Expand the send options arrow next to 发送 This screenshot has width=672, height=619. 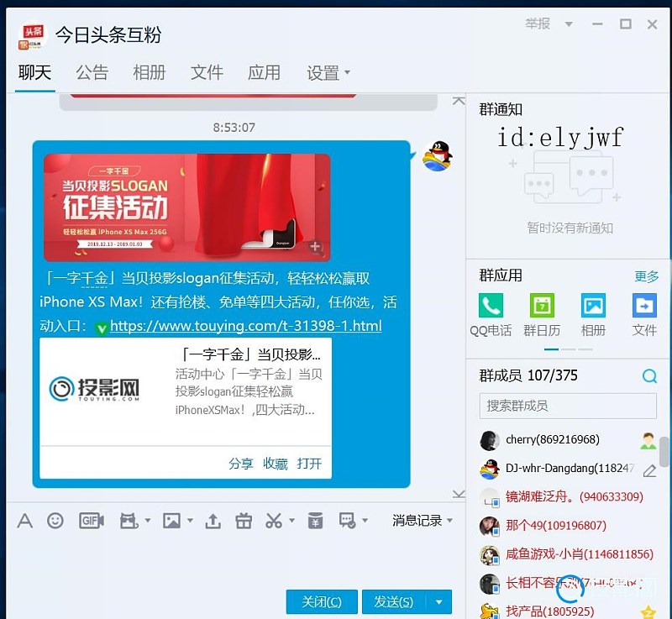pyautogui.click(x=438, y=602)
